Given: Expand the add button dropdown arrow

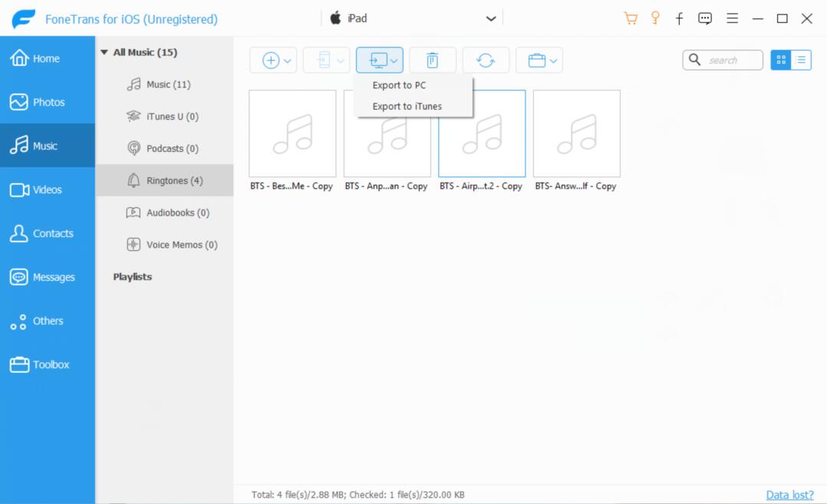Looking at the screenshot, I should (288, 61).
